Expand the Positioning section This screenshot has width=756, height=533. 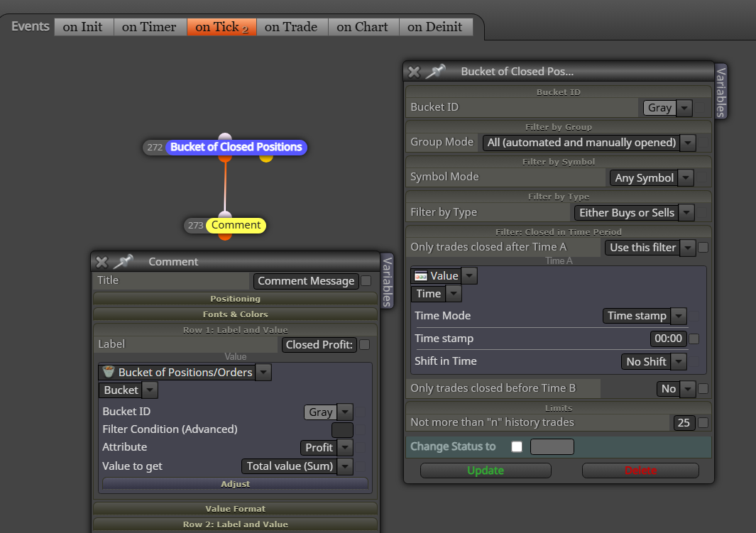(x=235, y=299)
